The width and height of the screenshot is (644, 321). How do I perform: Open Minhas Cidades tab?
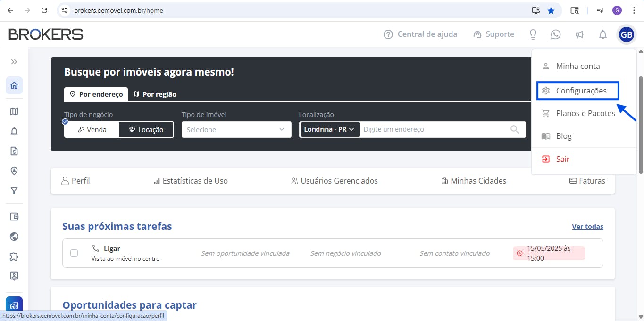click(x=474, y=181)
